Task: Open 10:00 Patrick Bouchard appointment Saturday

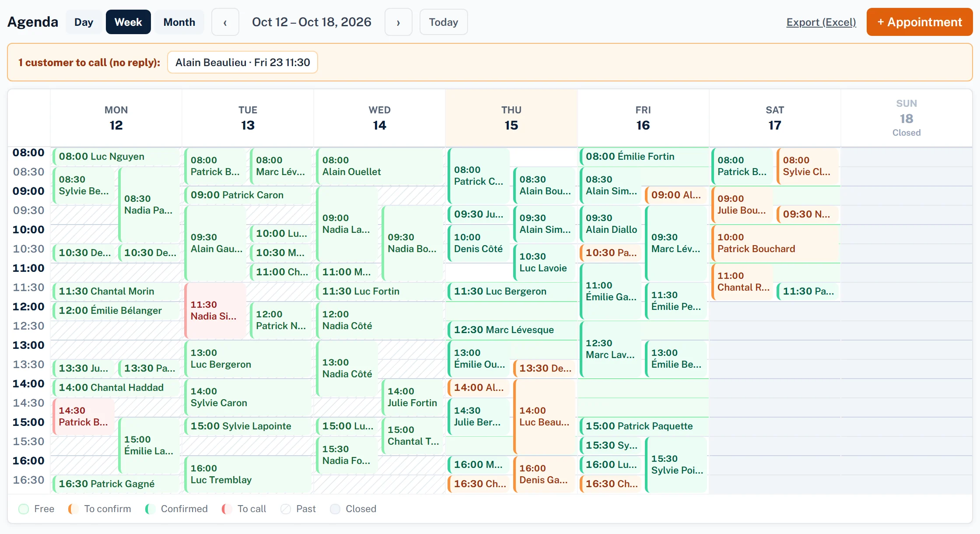Action: 774,243
